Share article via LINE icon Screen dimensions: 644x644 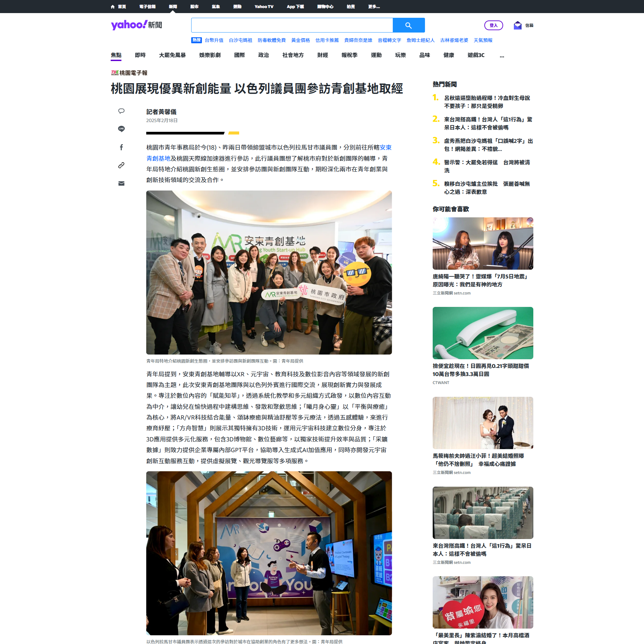(x=121, y=129)
